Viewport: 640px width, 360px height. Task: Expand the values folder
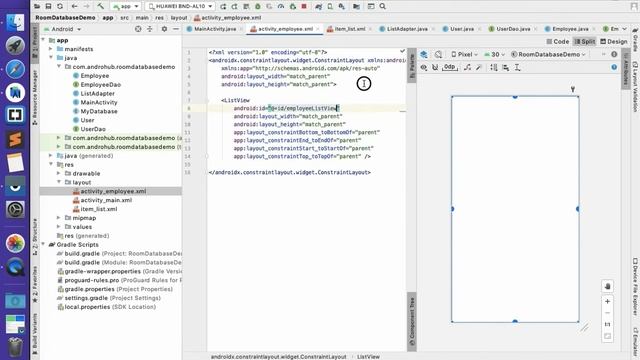point(59,227)
